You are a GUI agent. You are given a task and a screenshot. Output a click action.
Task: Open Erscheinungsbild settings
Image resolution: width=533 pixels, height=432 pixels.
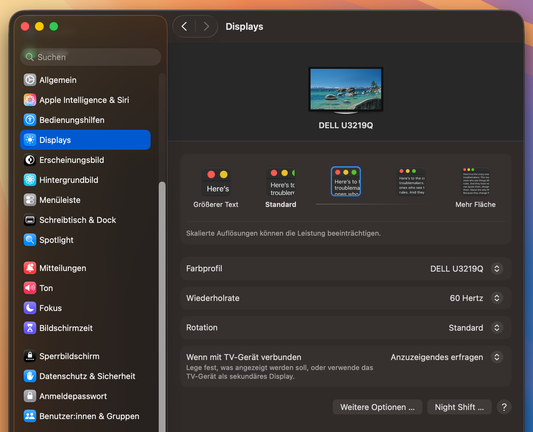[x=85, y=160]
